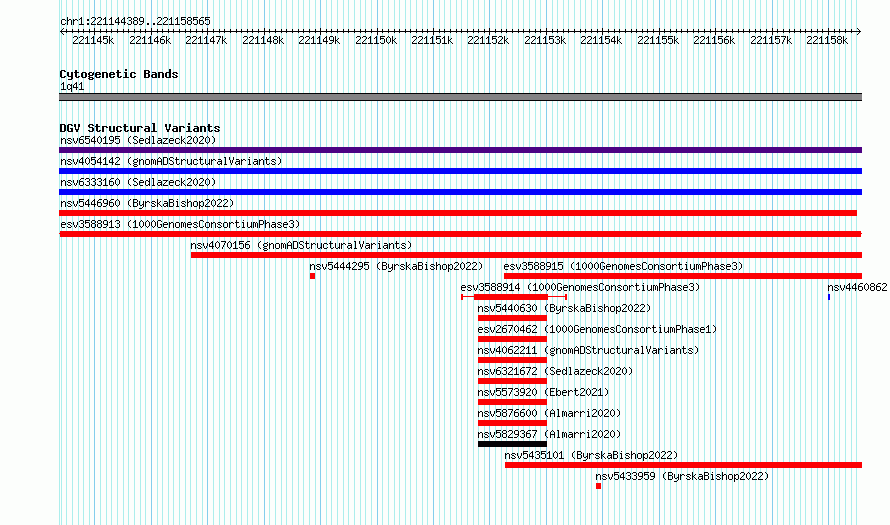
Task: Open the esv3588915 (1000GenomesConsortiumPhase3) label
Action: tap(623, 266)
